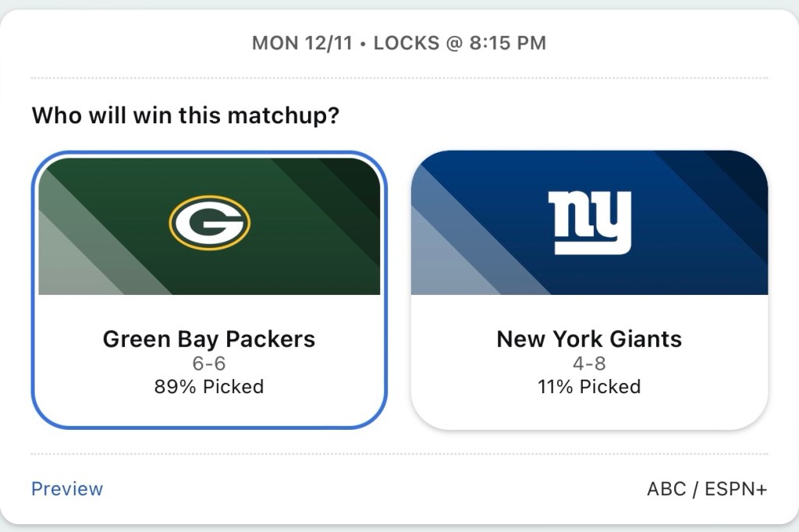Click the bullet separator in the lock header
The image size is (799, 532).
(363, 43)
